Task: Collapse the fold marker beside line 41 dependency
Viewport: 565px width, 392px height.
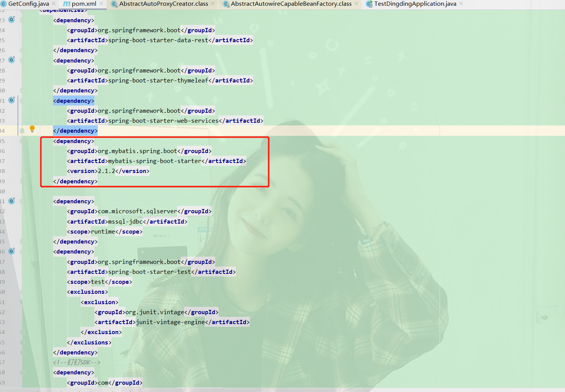Action: tap(22, 201)
